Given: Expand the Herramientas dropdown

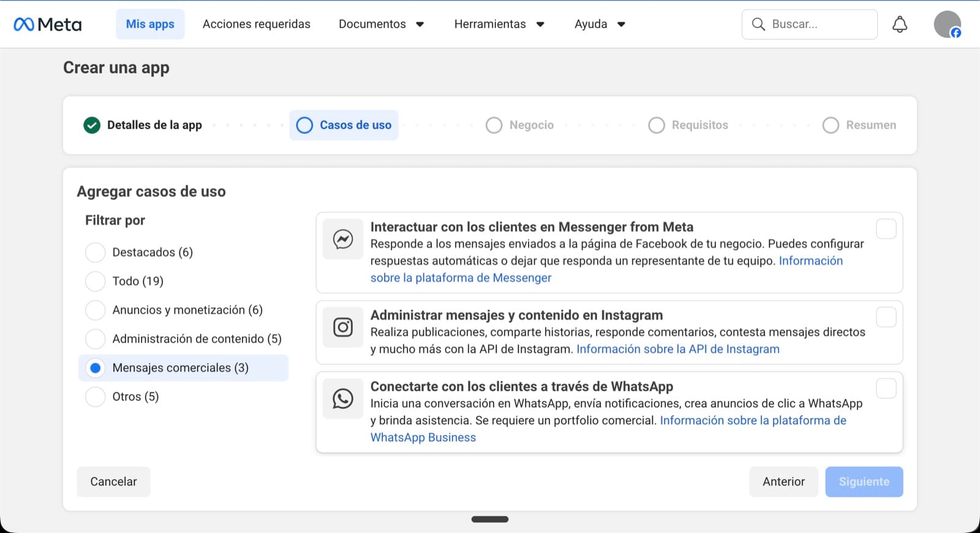Looking at the screenshot, I should 499,24.
